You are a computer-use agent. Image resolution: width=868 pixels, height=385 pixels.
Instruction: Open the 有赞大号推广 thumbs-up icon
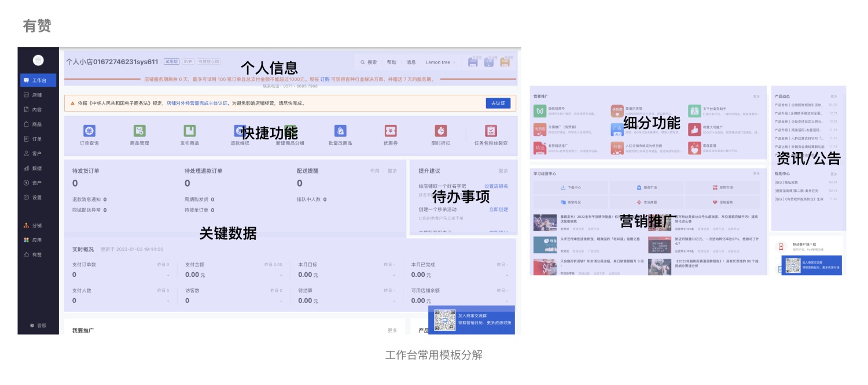[x=694, y=129]
